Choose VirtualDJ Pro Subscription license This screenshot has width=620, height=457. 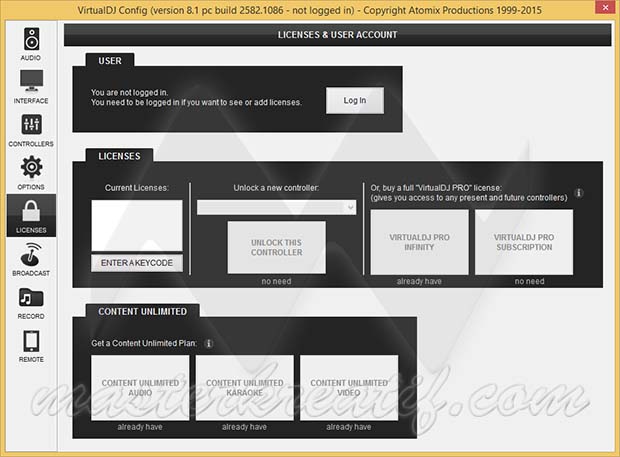524,242
